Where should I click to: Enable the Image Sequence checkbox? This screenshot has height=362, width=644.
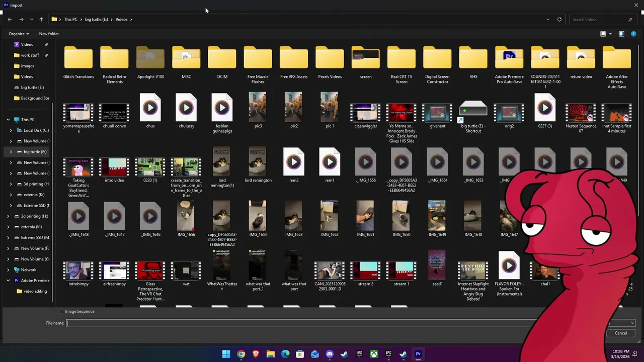pos(62,311)
